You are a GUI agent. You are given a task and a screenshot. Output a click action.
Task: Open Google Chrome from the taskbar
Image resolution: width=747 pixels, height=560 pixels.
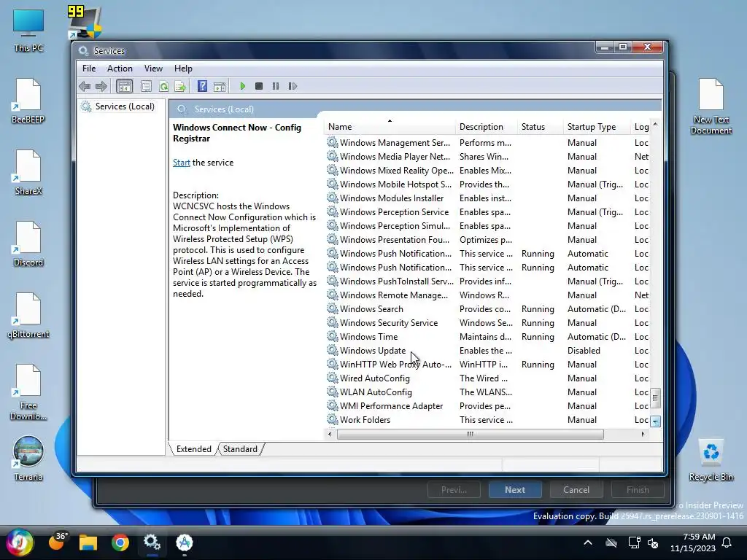pos(120,542)
